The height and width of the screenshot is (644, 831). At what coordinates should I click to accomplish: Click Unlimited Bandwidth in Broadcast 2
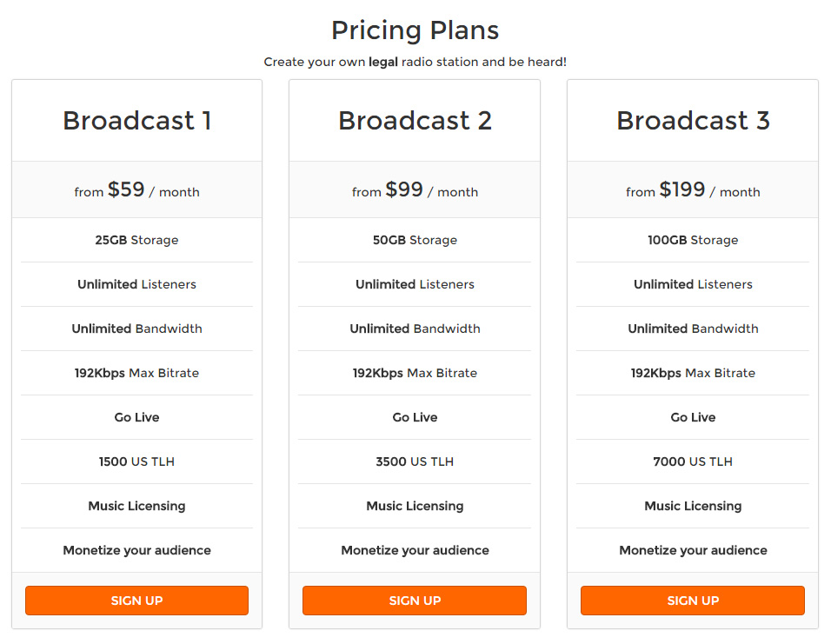point(415,329)
